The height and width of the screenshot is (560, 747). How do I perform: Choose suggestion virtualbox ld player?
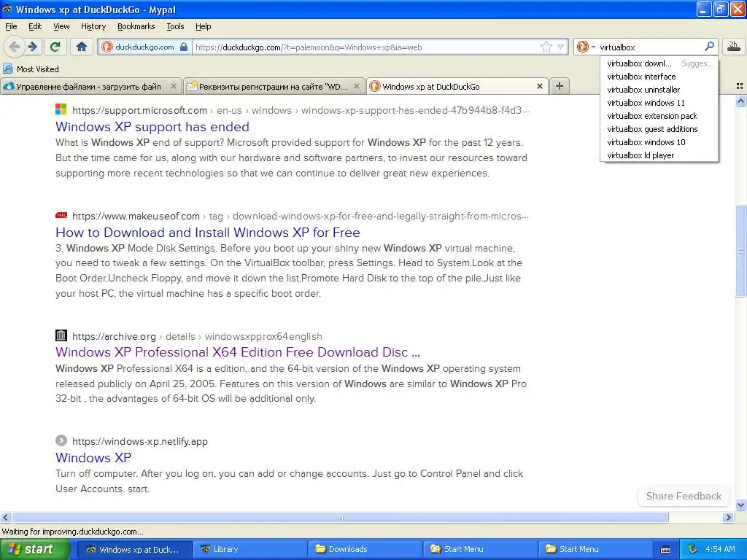point(659,155)
